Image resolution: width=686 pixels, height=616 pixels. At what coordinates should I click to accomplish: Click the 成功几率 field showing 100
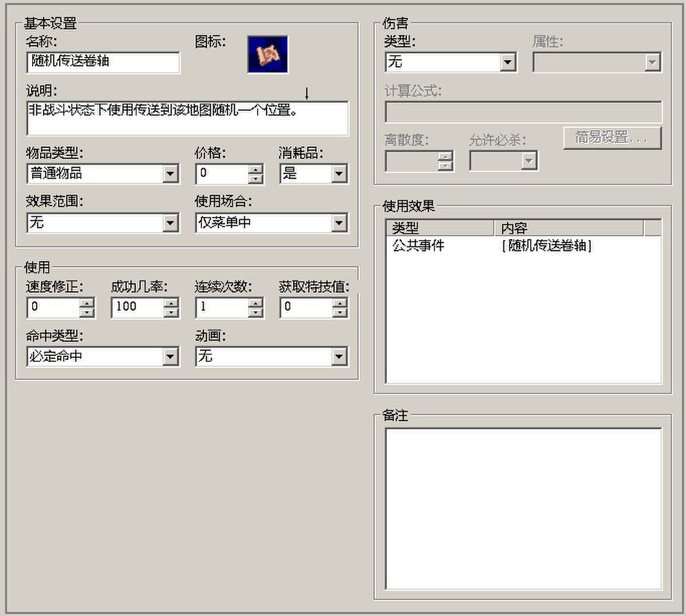[x=138, y=307]
